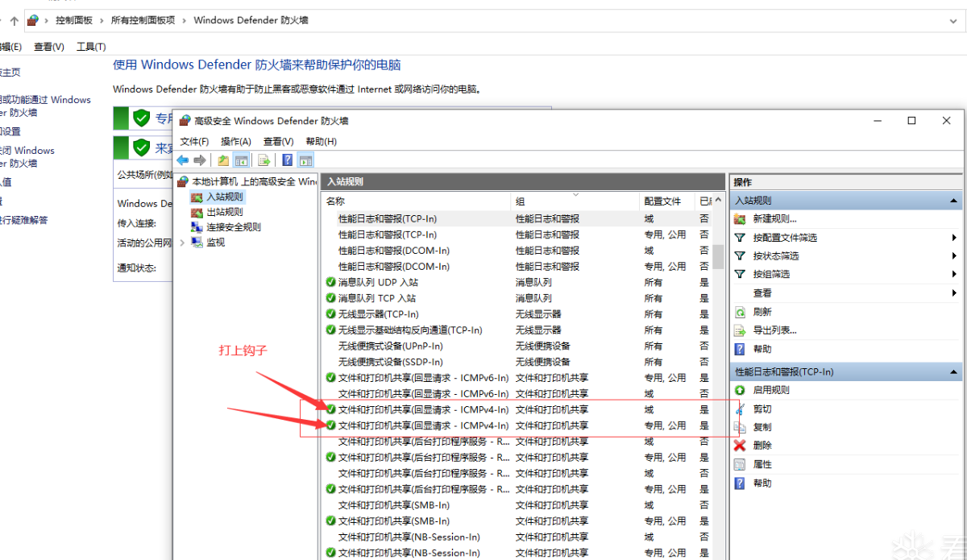Select the 无线便携式设备(SSDP-In) rule
This screenshot has height=560, width=967.
[x=517, y=362]
